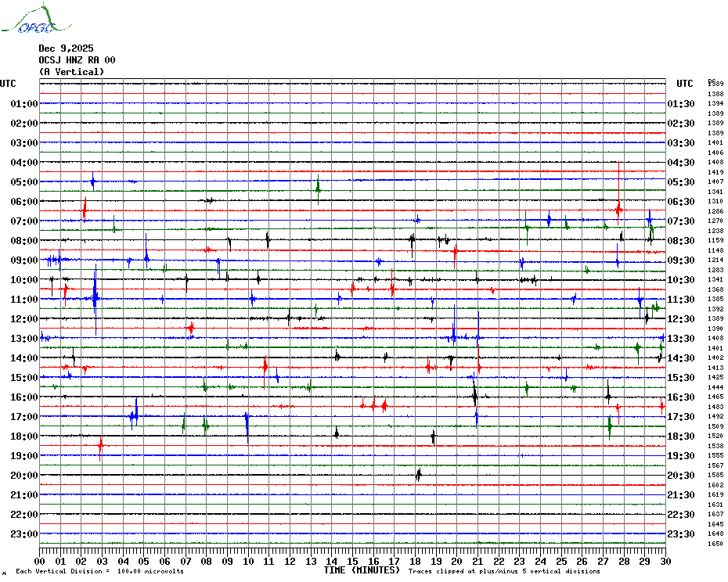Click the red seismic spike on 18:30 trace

100,446
